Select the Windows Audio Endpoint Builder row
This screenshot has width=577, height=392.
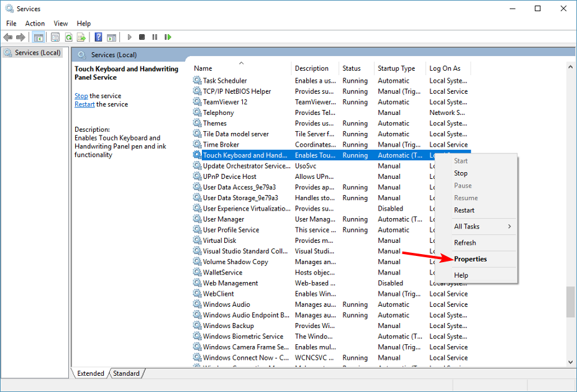(331, 315)
